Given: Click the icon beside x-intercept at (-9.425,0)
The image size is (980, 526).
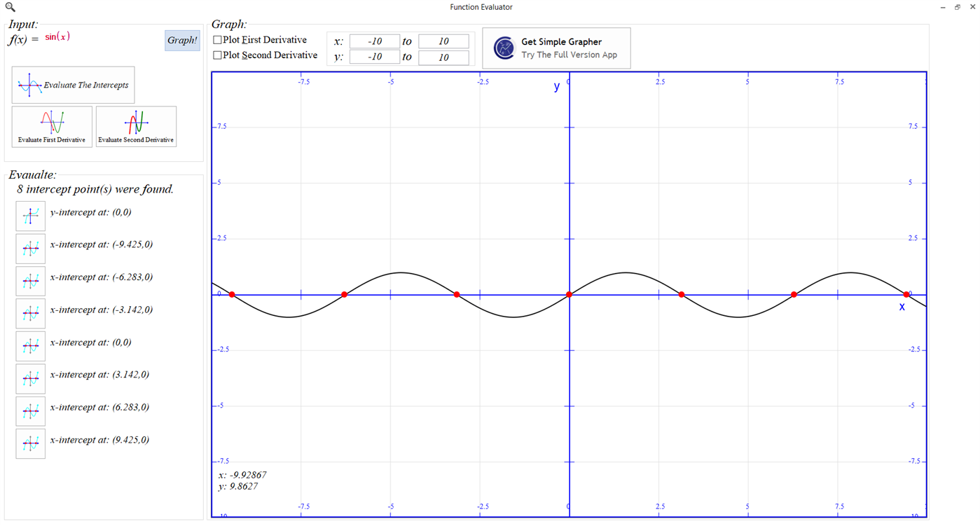Looking at the screenshot, I should tap(30, 248).
